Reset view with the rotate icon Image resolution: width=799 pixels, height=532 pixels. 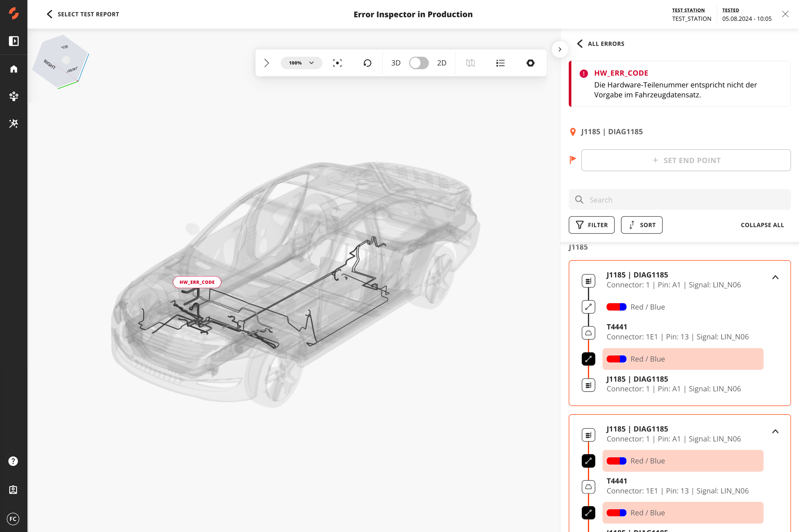pos(367,63)
